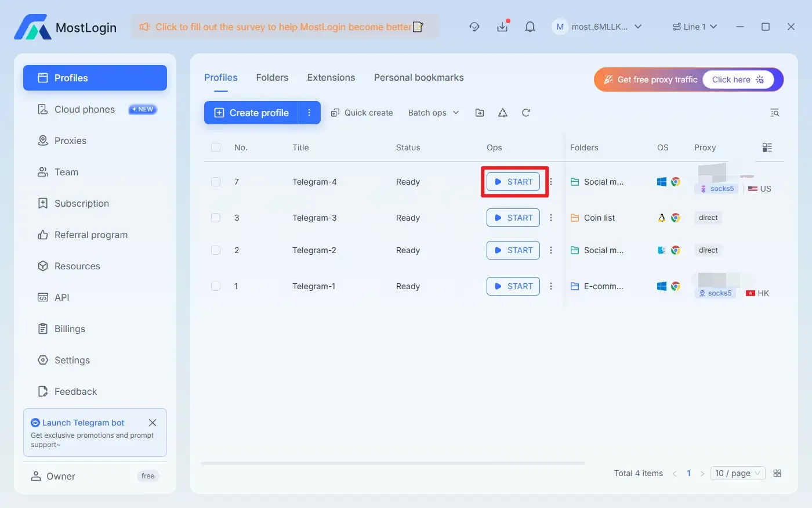
Task: Click the search filter icon above table
Action: [x=774, y=113]
